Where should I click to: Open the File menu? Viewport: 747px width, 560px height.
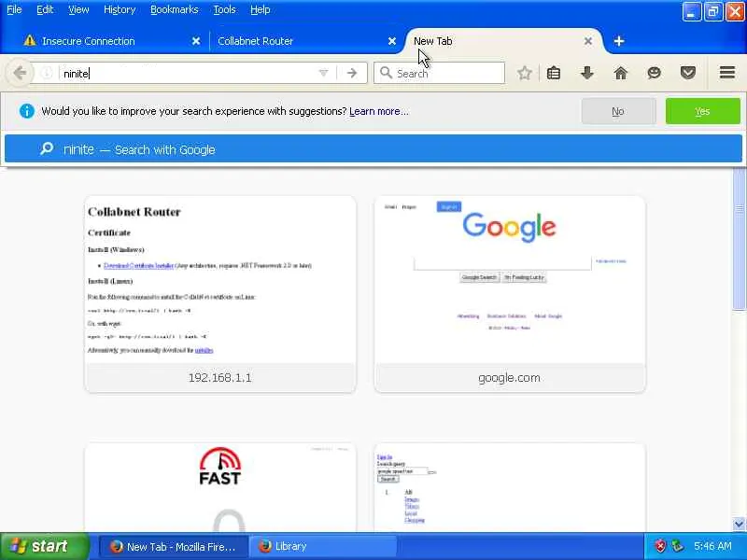(14, 9)
